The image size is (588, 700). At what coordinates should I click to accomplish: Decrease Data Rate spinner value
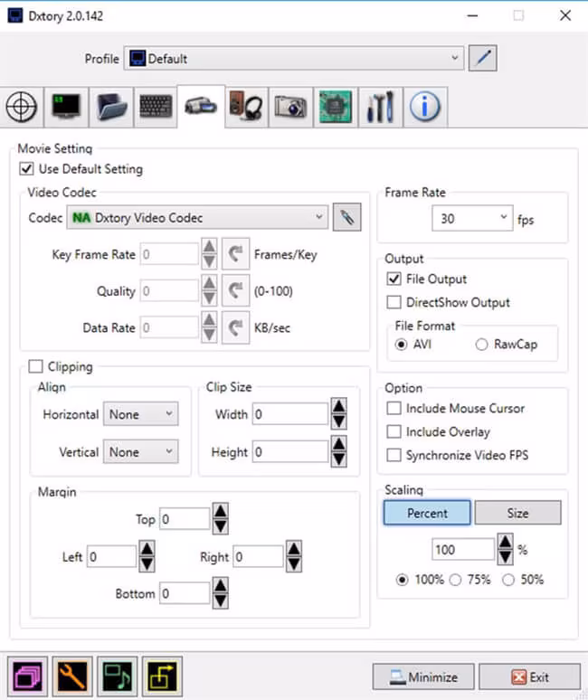pyautogui.click(x=209, y=336)
